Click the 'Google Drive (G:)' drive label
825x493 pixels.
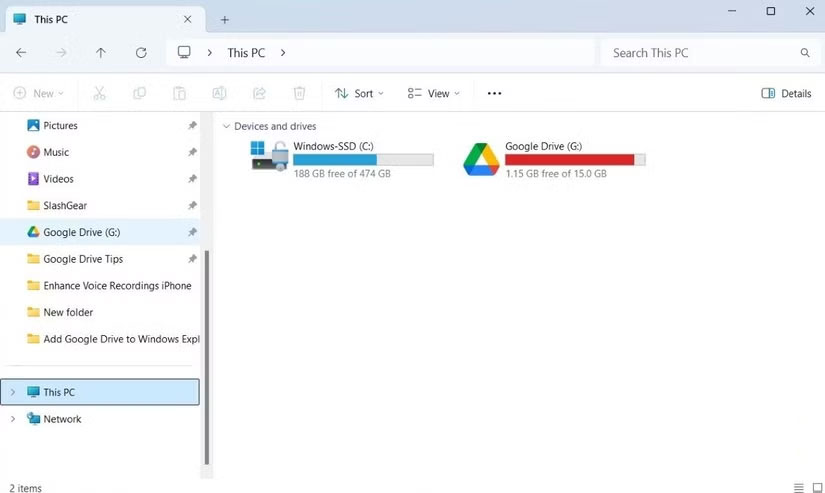pyautogui.click(x=544, y=146)
